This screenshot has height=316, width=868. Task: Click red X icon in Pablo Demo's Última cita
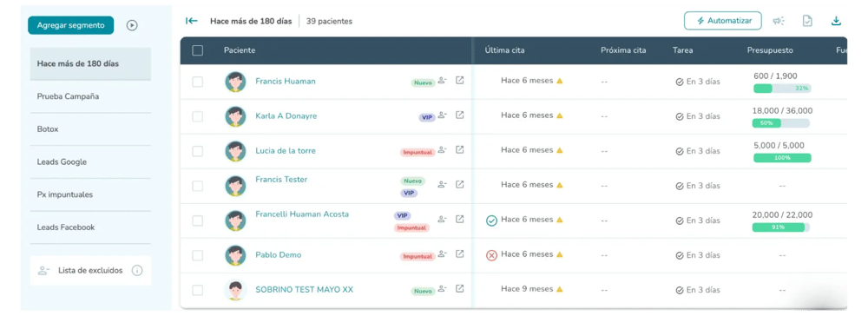pos(491,256)
